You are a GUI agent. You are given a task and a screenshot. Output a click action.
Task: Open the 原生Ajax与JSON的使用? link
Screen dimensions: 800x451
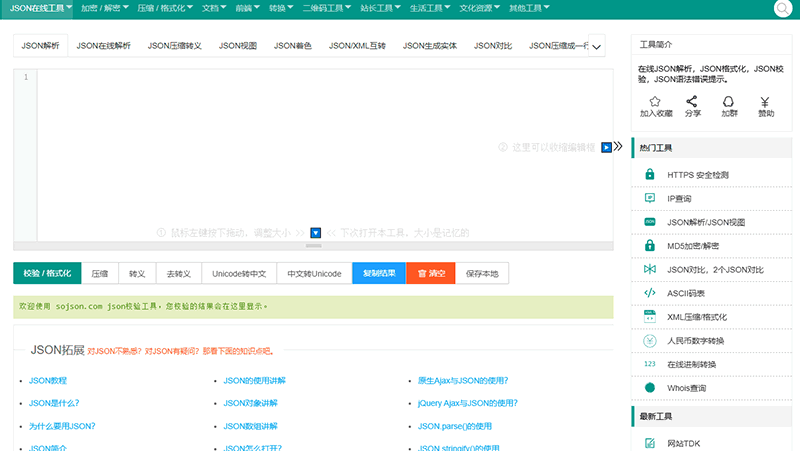coord(463,381)
